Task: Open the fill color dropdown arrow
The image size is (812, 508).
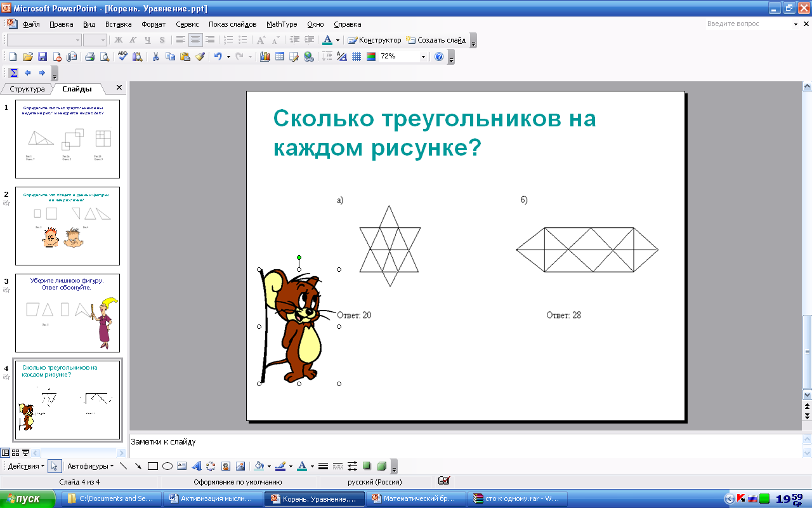Action: pos(269,466)
